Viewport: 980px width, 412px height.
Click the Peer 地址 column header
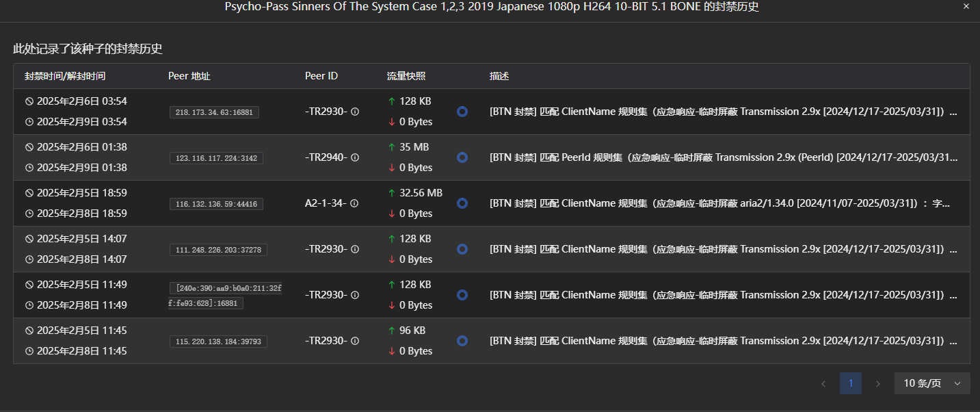coord(189,76)
